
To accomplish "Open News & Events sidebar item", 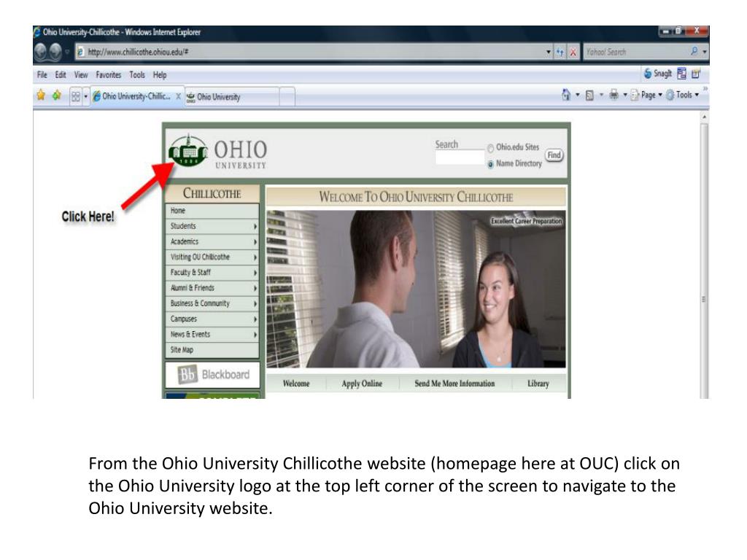I will tap(212, 335).
